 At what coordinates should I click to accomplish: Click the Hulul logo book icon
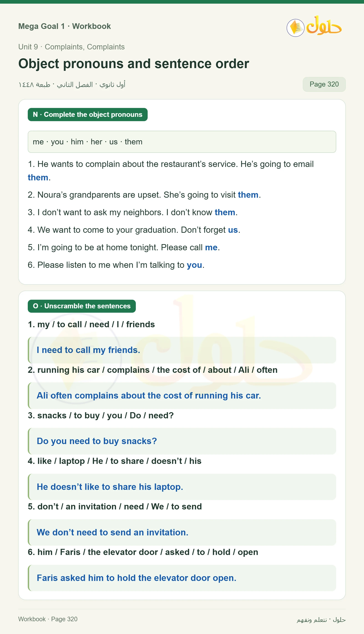[x=295, y=28]
